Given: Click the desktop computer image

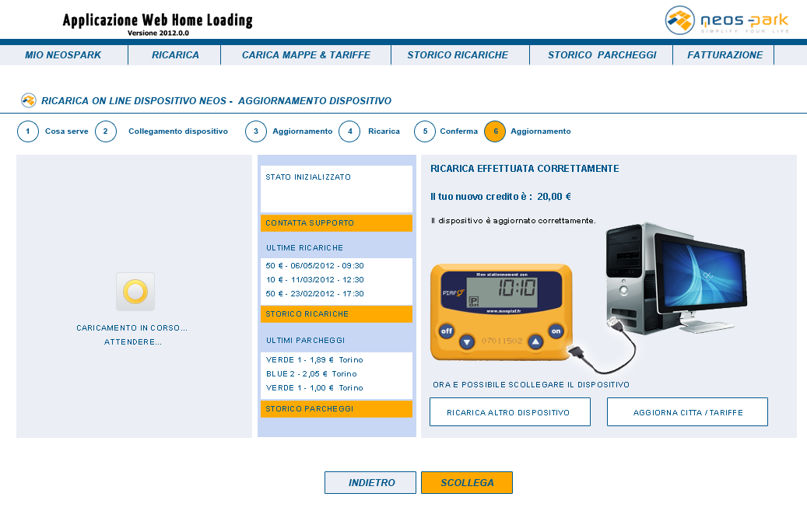Looking at the screenshot, I should 675,278.
